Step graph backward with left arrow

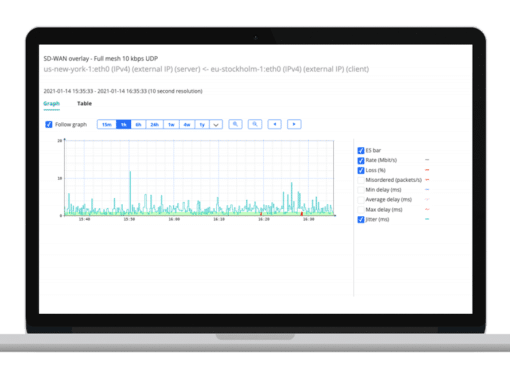(x=275, y=124)
